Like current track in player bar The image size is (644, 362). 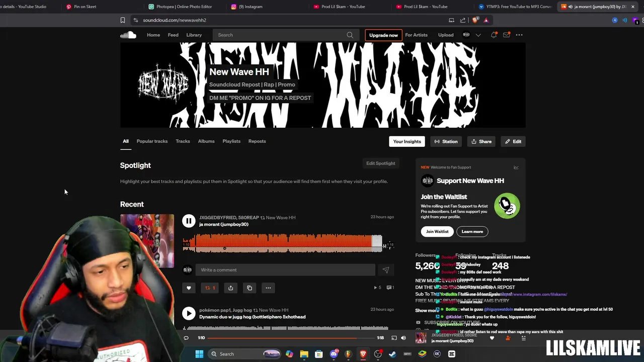point(492,338)
